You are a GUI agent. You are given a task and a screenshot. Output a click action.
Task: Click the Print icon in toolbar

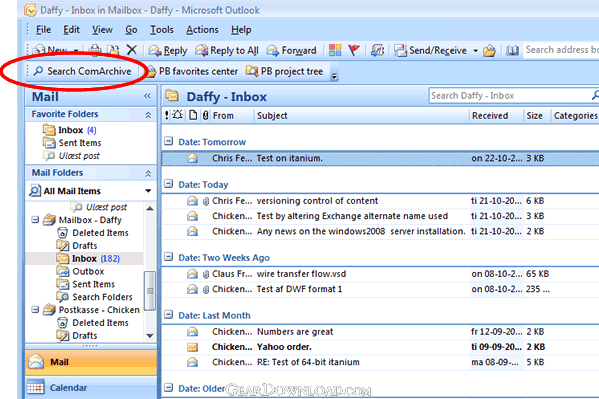(x=95, y=50)
